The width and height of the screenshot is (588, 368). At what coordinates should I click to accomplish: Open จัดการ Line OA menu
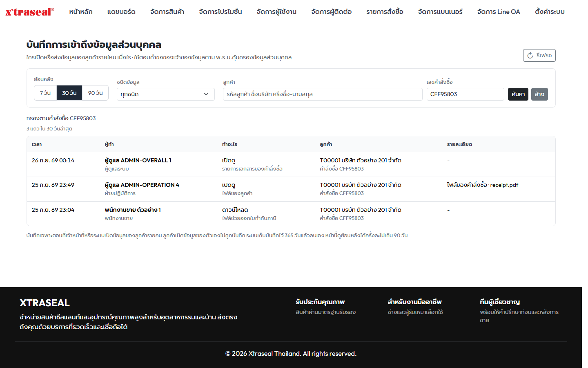(499, 12)
